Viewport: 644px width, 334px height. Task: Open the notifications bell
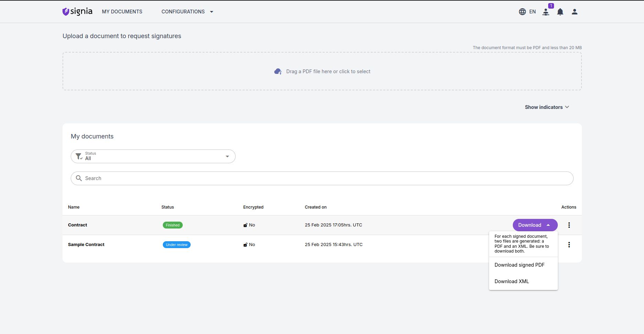click(x=560, y=12)
